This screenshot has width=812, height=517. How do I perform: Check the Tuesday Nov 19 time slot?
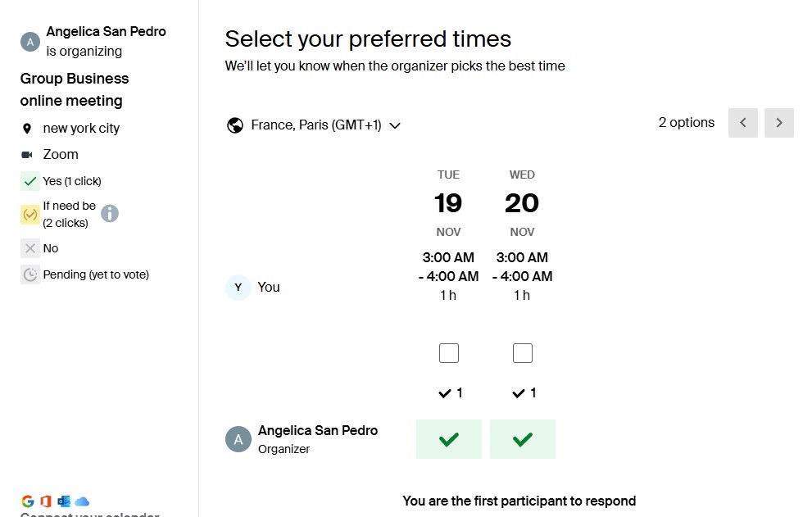(x=448, y=353)
